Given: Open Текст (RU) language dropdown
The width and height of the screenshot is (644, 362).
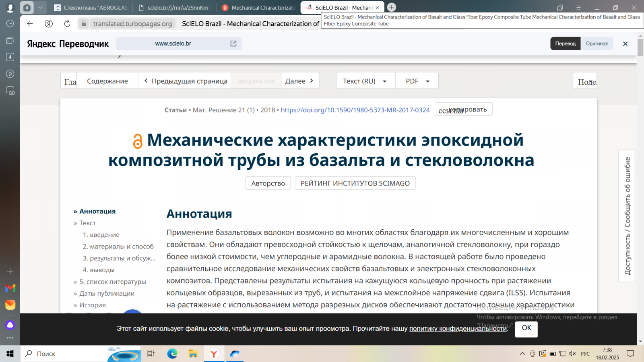Looking at the screenshot, I should [x=365, y=81].
